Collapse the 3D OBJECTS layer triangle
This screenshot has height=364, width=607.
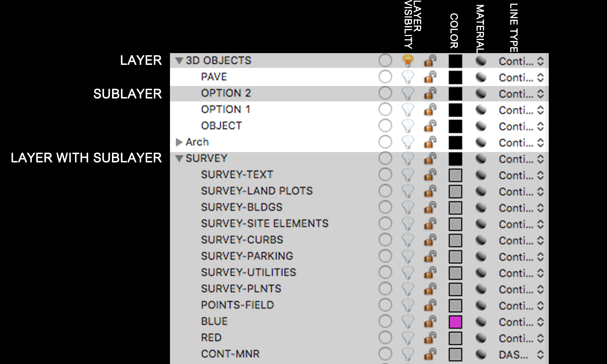click(179, 61)
